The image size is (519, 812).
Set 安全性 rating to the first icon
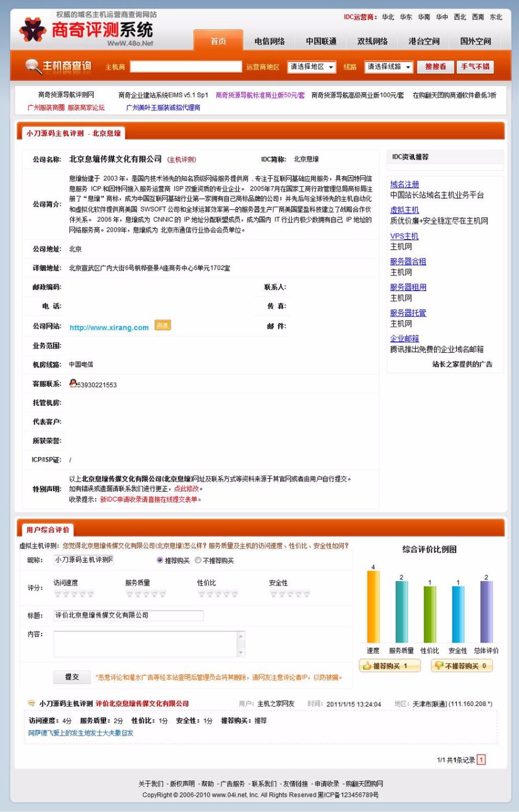tap(273, 594)
